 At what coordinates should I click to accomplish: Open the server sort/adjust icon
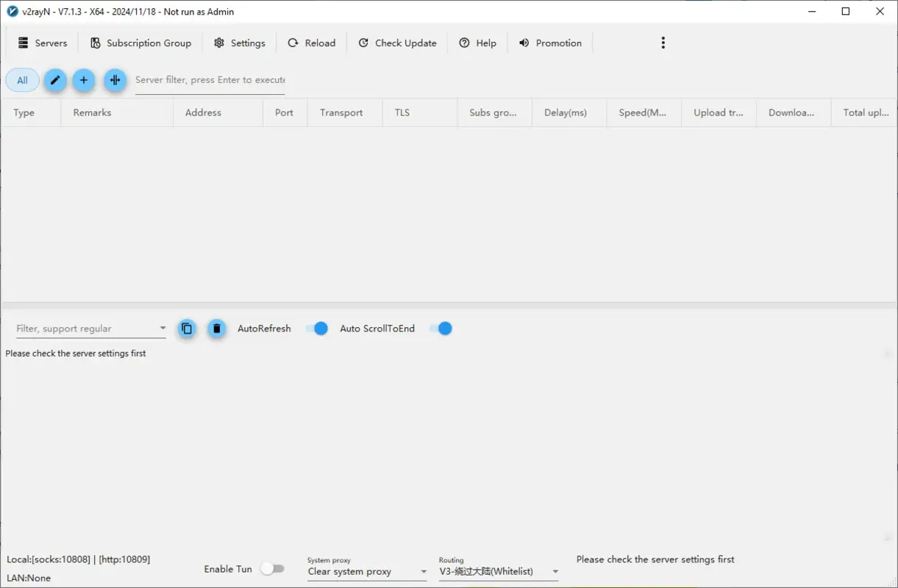click(115, 80)
